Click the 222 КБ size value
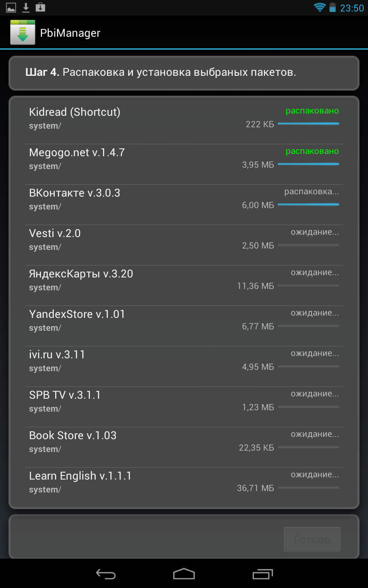 (x=260, y=124)
